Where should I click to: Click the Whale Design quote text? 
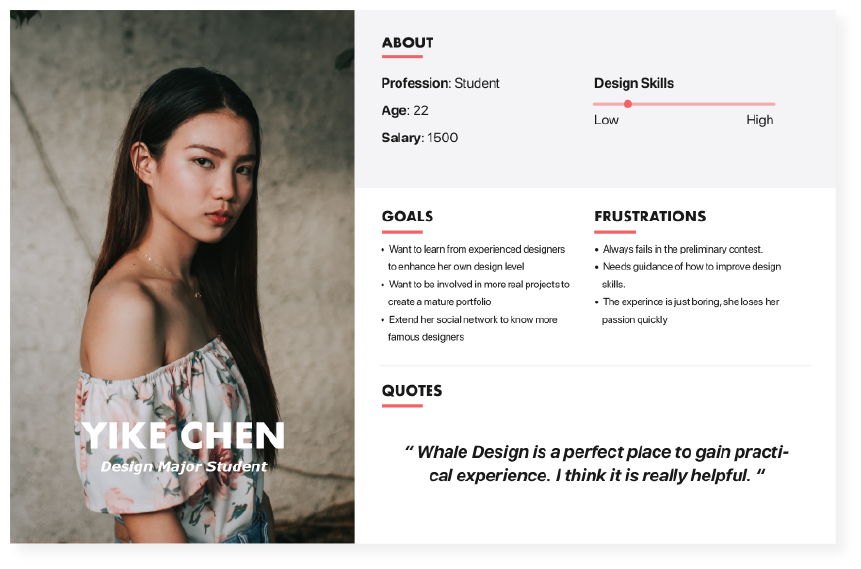pyautogui.click(x=596, y=464)
